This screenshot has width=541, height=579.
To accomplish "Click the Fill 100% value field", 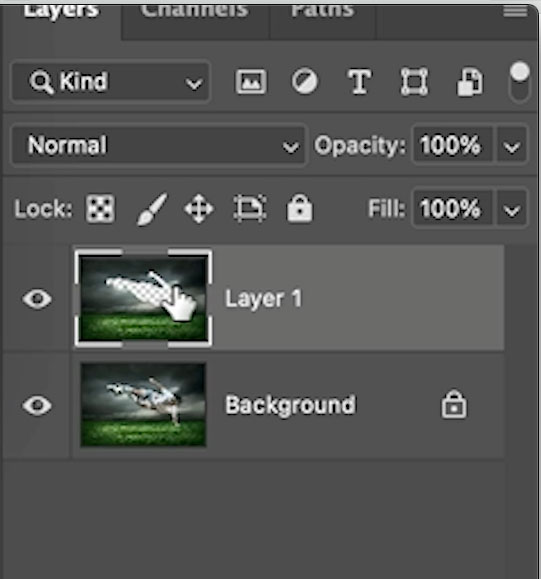I will (452, 209).
